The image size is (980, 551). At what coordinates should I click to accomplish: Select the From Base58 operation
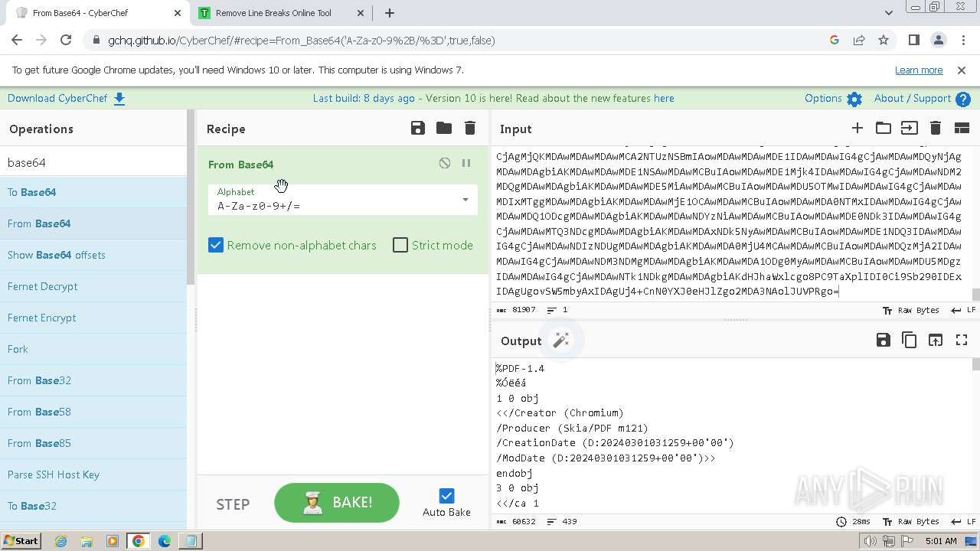click(93, 412)
